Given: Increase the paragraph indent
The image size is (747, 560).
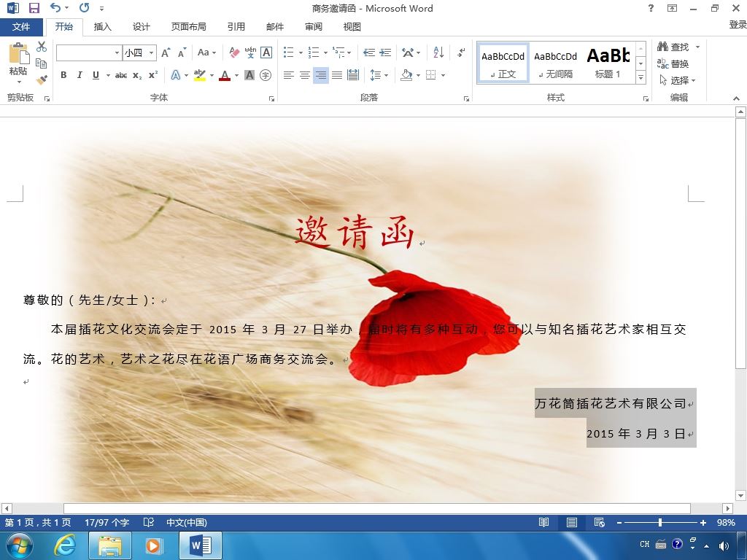Looking at the screenshot, I should [x=385, y=52].
